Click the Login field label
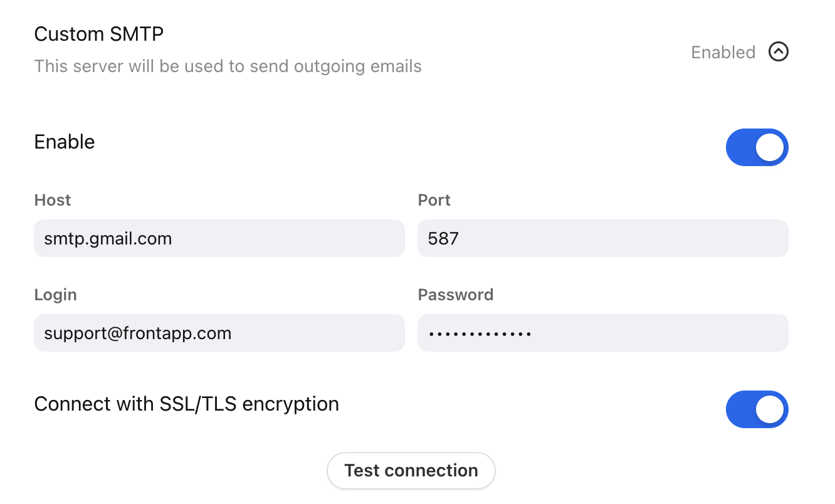 [x=56, y=295]
